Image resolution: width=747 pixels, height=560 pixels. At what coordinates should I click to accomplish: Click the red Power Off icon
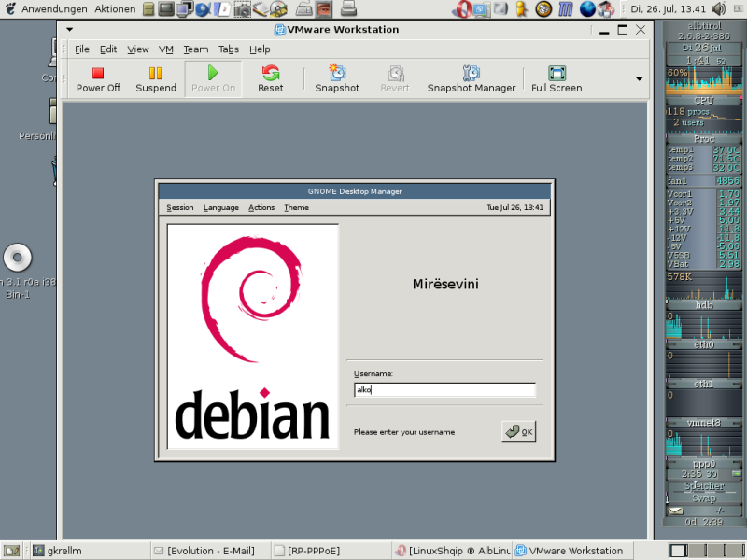(98, 73)
